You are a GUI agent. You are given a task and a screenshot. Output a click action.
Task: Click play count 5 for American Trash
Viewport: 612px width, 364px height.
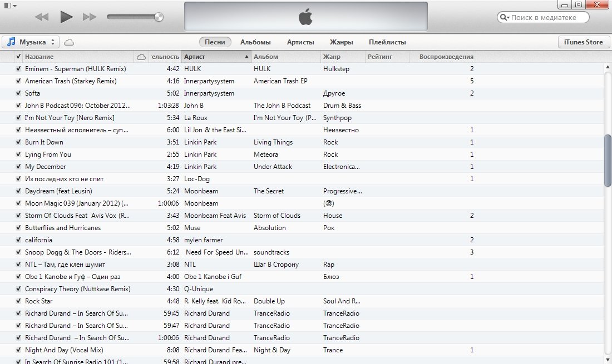471,81
